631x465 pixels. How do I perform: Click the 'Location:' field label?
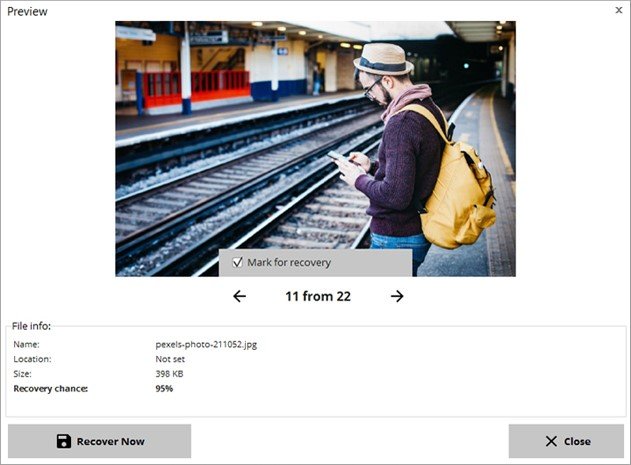point(32,359)
